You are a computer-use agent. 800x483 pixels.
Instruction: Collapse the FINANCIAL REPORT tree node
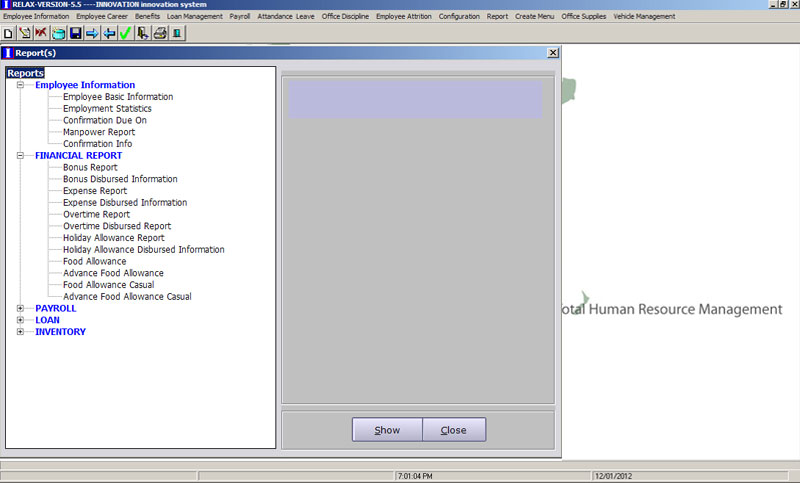click(x=20, y=156)
